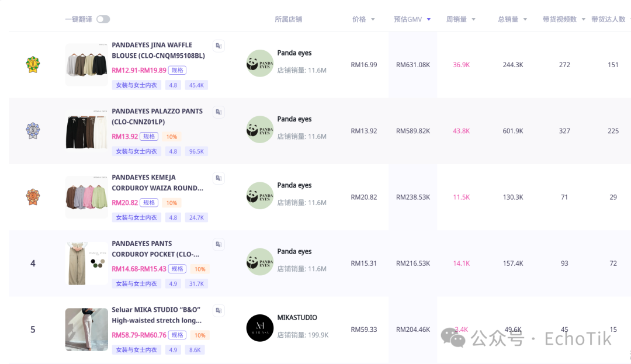Click 女装与女士内衣 tag on MIKA STUDIO item

136,350
